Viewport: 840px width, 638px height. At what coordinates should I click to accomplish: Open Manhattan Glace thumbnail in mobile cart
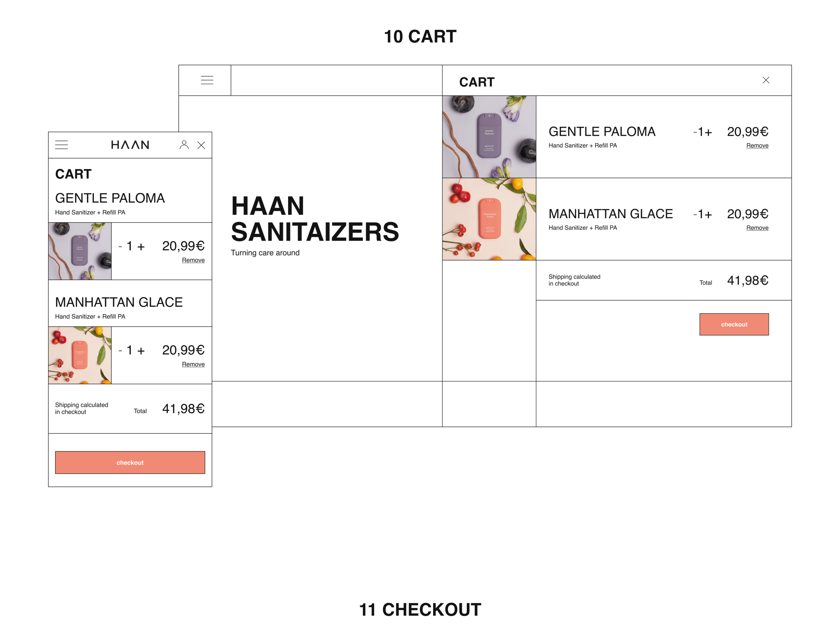[80, 355]
